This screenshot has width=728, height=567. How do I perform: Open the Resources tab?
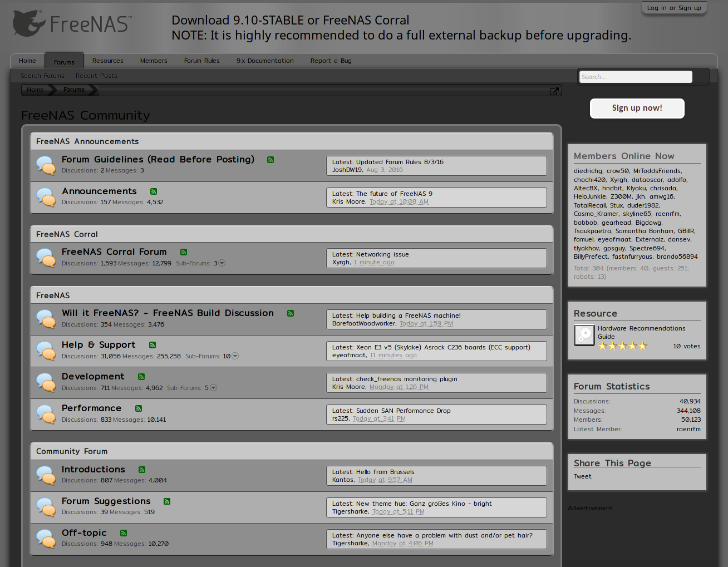(108, 61)
